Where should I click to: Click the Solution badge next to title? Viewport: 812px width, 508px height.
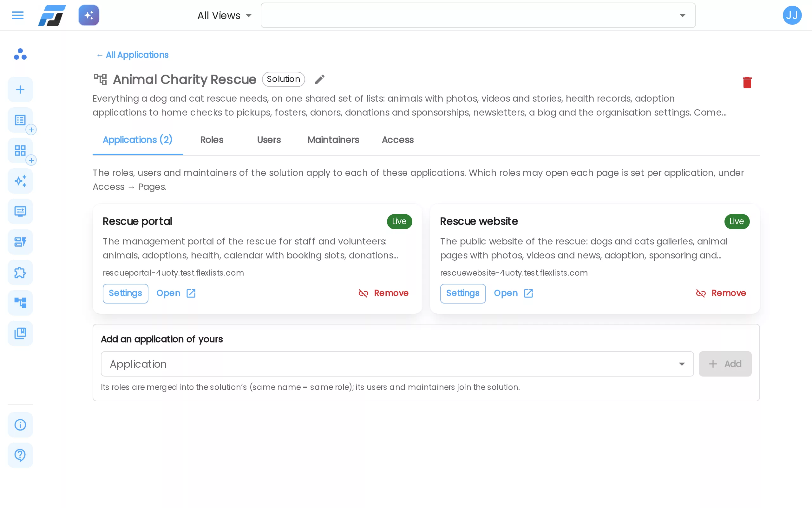[283, 79]
